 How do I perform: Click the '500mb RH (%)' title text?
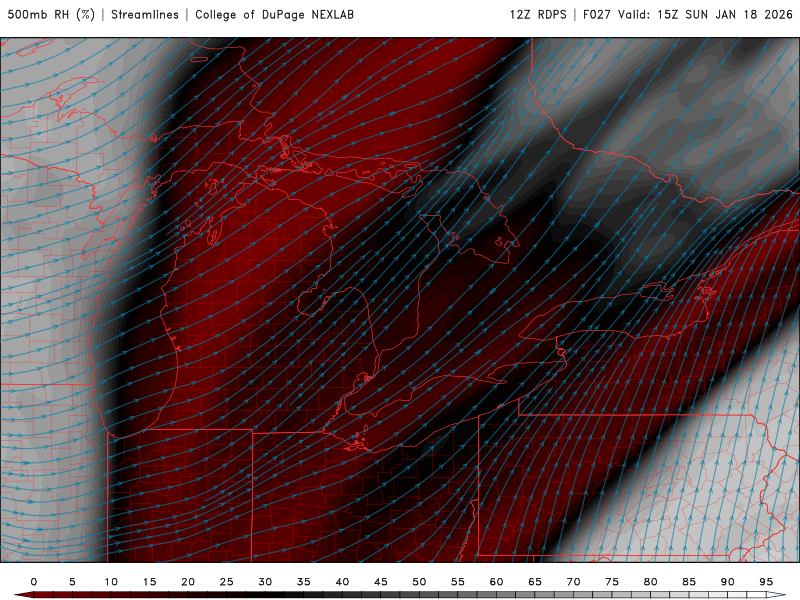[51, 14]
